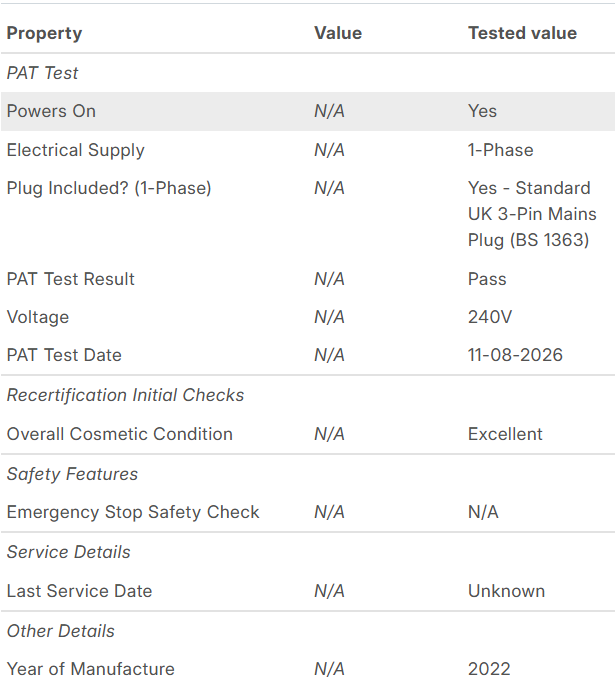Image resolution: width=615 pixels, height=695 pixels.
Task: Select the highlighted Powers On row
Action: pyautogui.click(x=308, y=111)
